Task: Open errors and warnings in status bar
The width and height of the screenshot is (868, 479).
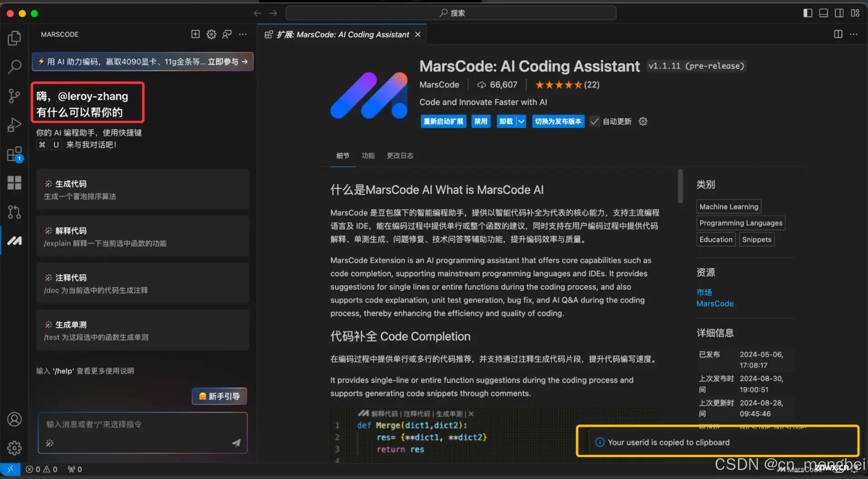Action: [42, 469]
